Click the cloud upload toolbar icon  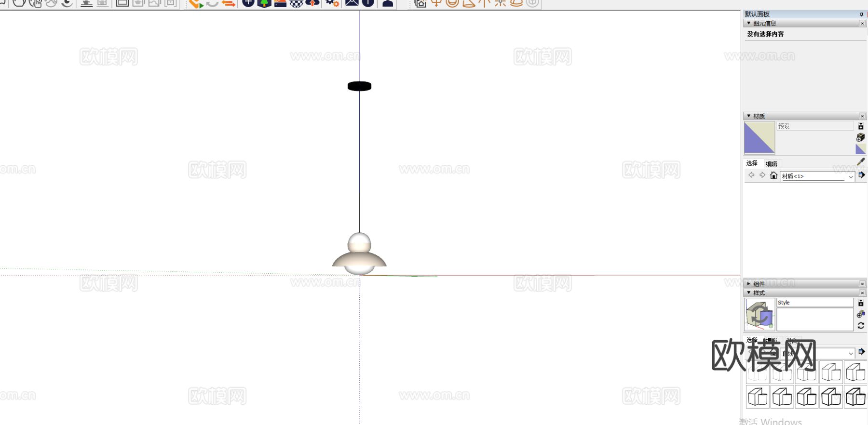tap(312, 3)
